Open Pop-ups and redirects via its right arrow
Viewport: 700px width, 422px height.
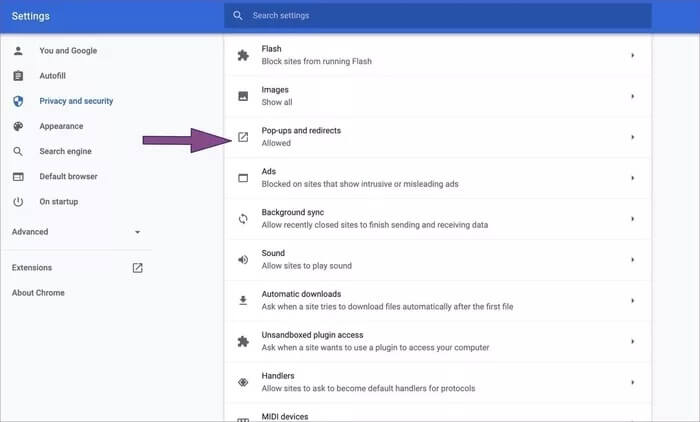pos(633,137)
